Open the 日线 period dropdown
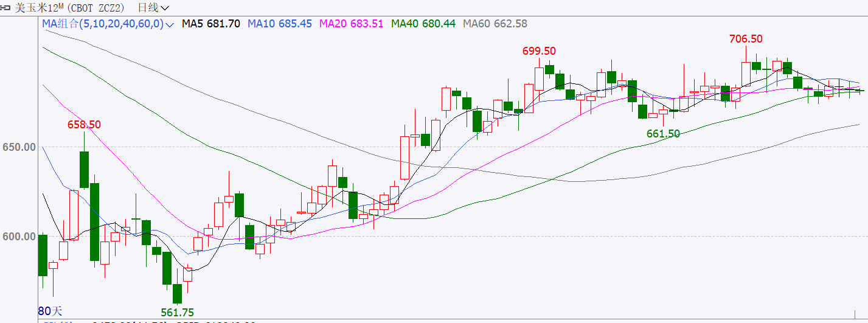Viewport: 868px width, 323px height. click(x=154, y=8)
